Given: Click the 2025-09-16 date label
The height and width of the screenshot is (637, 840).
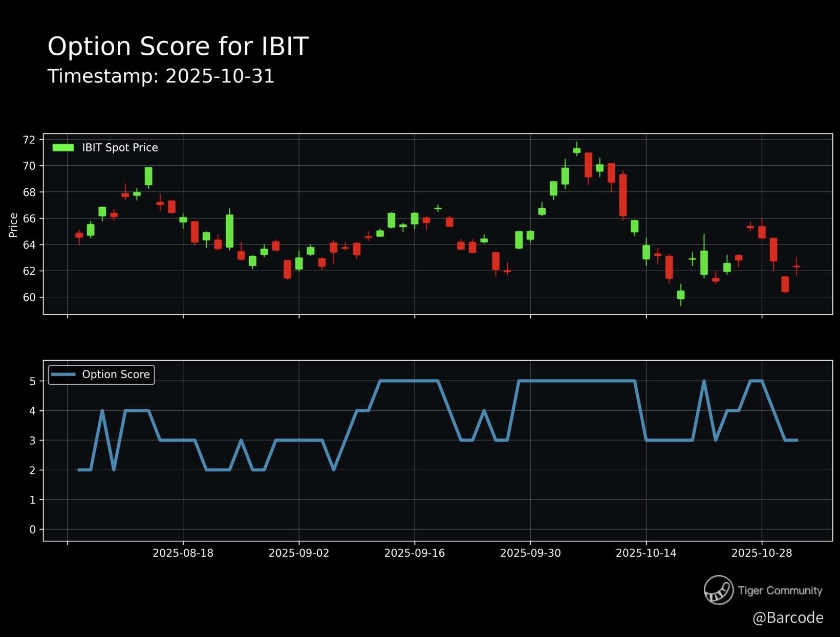Looking at the screenshot, I should (x=415, y=553).
